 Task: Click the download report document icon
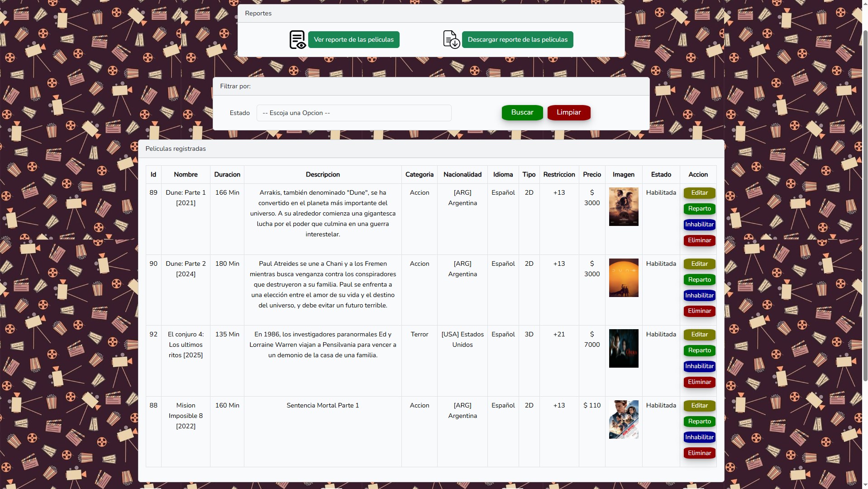click(x=451, y=40)
